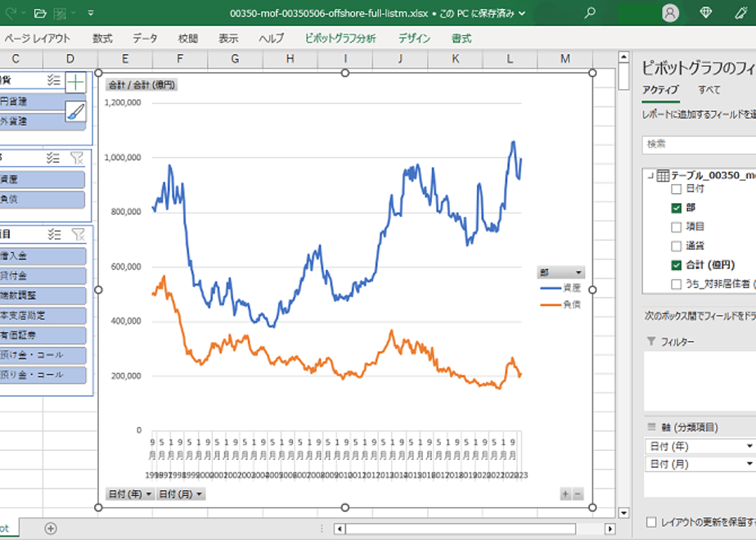The image size is (756, 540).
Task: Select 円貨建 in the currency slicer
Action: 33,101
